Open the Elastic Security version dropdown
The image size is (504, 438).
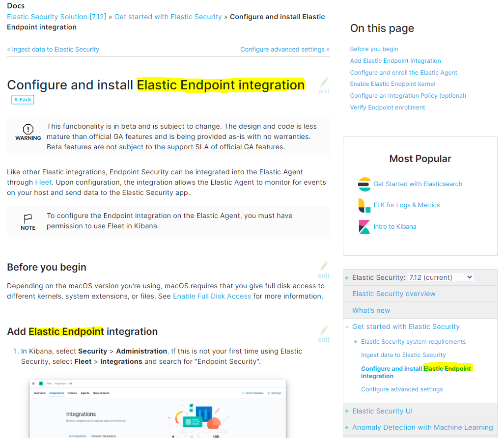point(440,277)
